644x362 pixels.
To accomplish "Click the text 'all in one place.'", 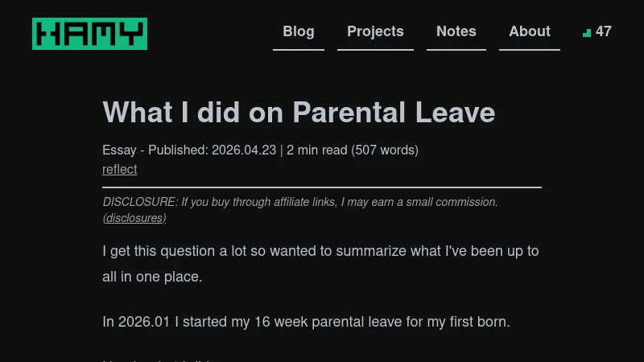I will (x=152, y=277).
